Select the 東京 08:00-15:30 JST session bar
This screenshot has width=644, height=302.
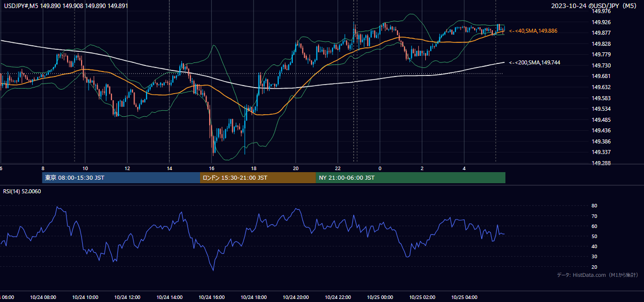pyautogui.click(x=121, y=178)
